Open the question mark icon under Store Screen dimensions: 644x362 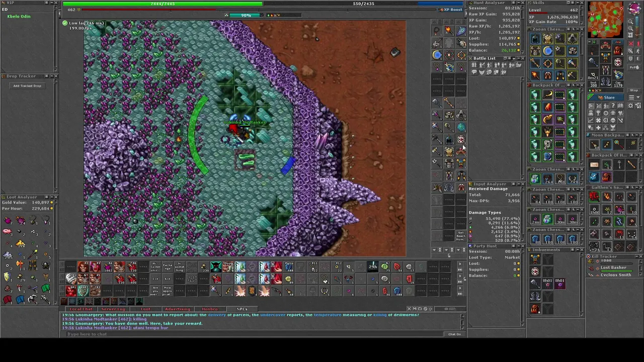[x=613, y=105]
